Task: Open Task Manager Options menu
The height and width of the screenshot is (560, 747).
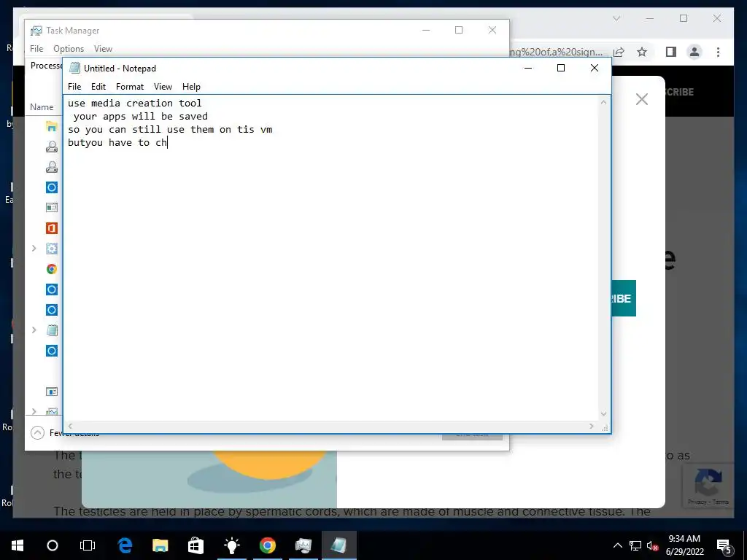Action: coord(69,49)
